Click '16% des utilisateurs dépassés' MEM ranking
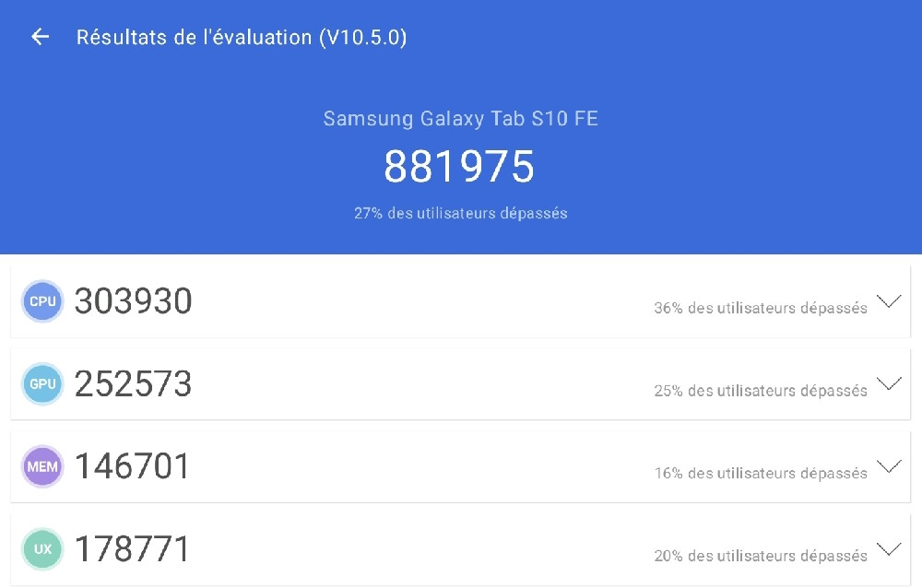922x588 pixels. point(761,474)
